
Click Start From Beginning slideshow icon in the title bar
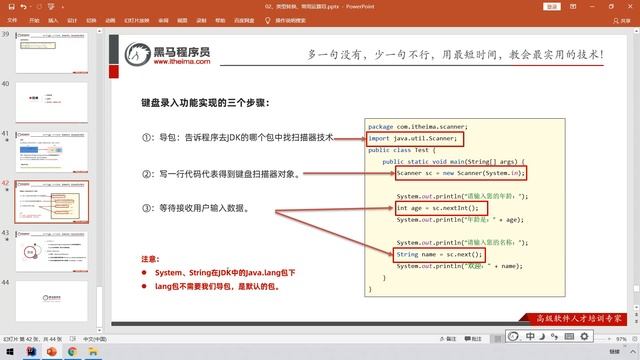51,7
